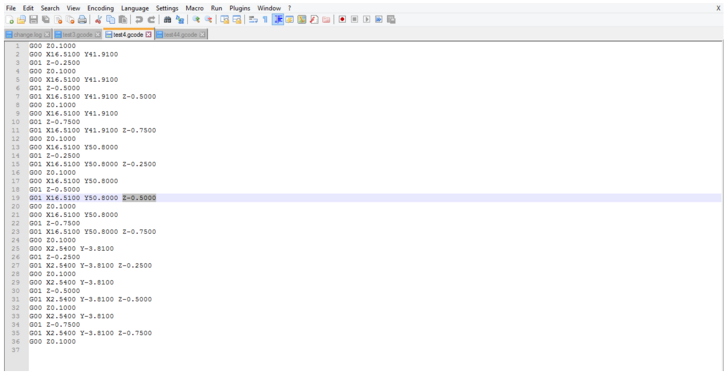Switch to the test3.gcode tab
The width and height of the screenshot is (727, 374).
click(x=77, y=35)
